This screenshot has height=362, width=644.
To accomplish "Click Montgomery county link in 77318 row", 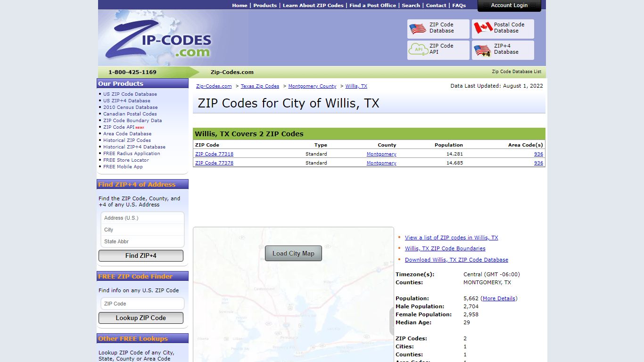I will (x=381, y=154).
